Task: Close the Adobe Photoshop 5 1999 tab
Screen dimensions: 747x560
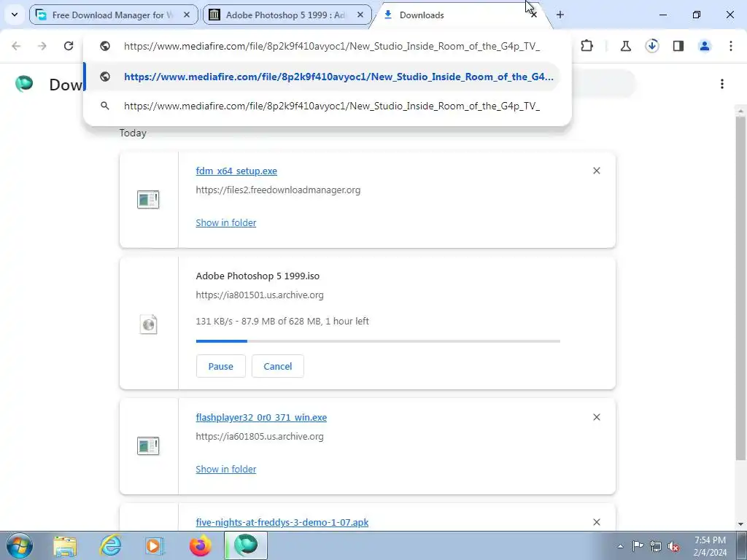Action: (x=360, y=15)
